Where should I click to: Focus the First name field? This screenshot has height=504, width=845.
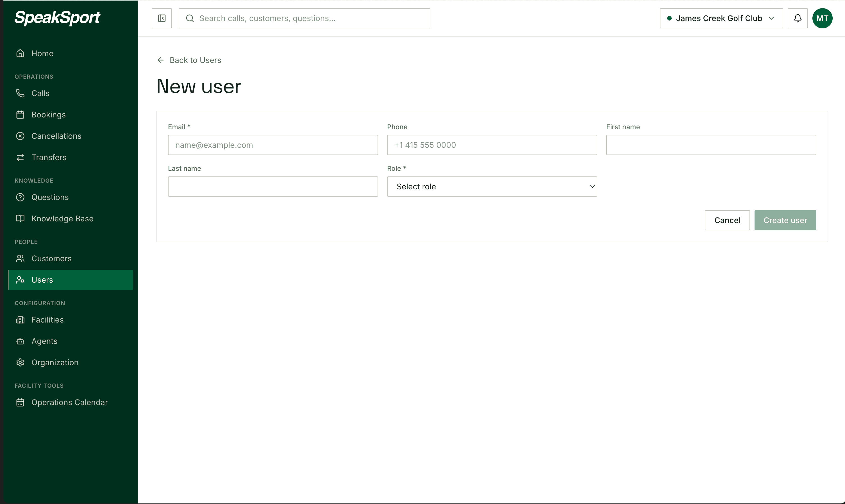711,145
